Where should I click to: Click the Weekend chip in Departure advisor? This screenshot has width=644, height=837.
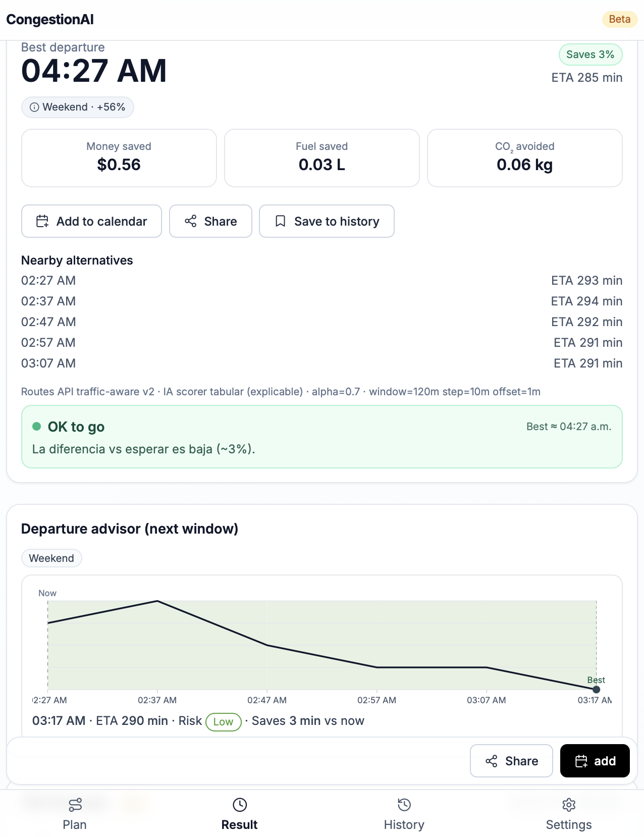(x=51, y=558)
